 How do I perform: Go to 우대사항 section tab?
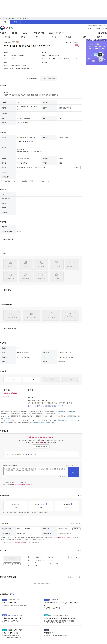[38, 37]
